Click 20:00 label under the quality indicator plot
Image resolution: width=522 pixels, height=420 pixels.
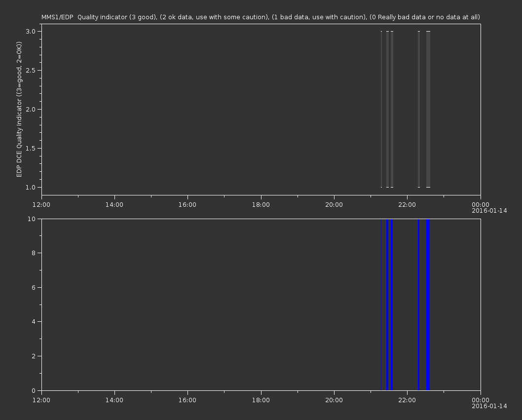pos(334,204)
